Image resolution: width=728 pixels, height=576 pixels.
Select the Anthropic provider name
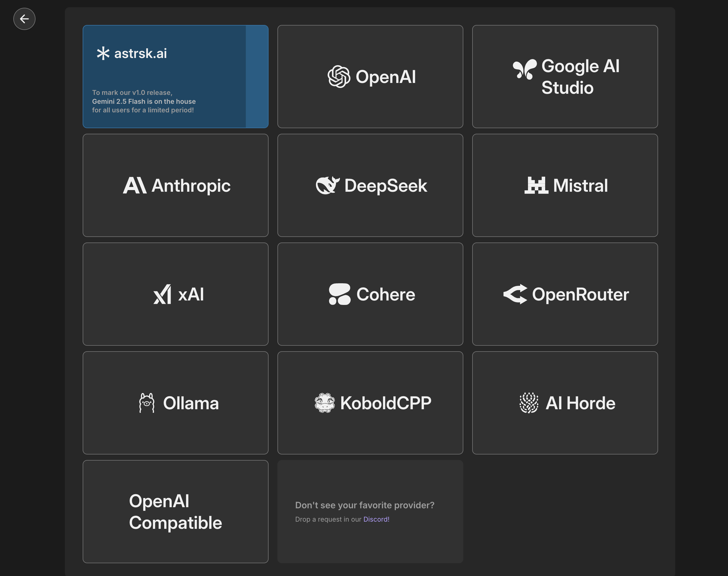191,186
